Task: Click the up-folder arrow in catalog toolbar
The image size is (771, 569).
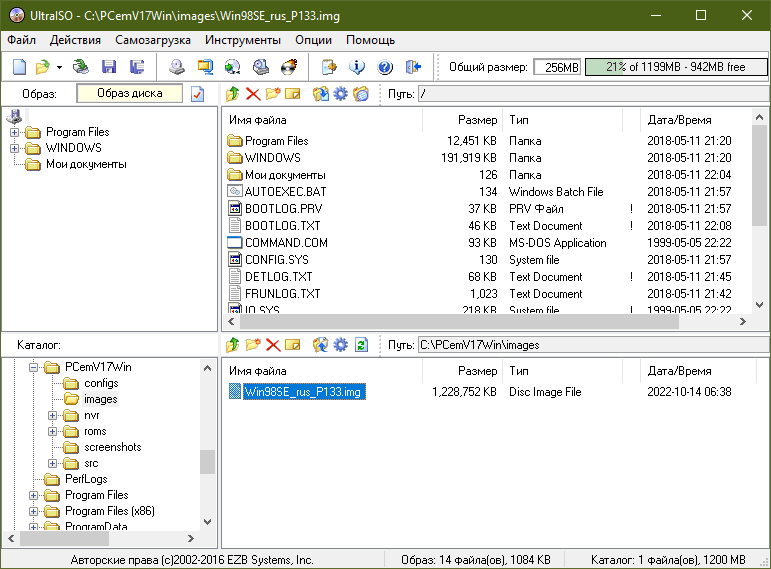Action: point(232,345)
